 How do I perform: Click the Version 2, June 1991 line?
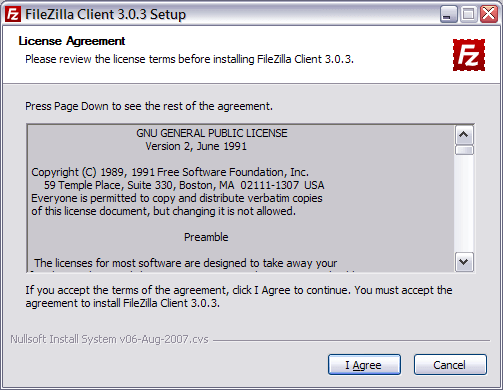196,146
